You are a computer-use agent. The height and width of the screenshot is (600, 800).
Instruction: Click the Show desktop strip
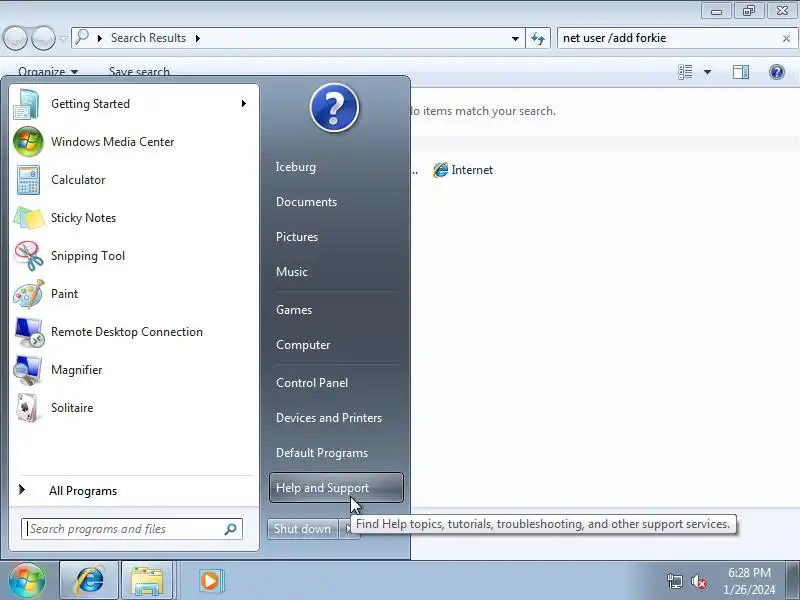(793, 581)
